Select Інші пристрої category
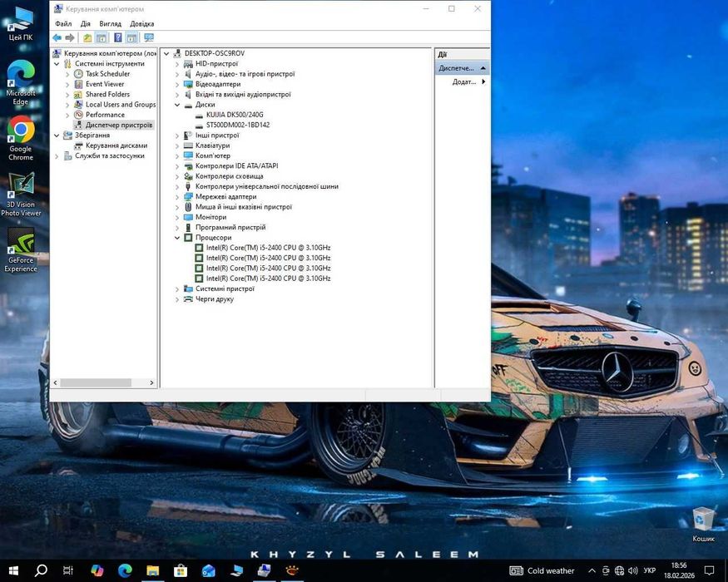The image size is (728, 582). click(x=217, y=136)
